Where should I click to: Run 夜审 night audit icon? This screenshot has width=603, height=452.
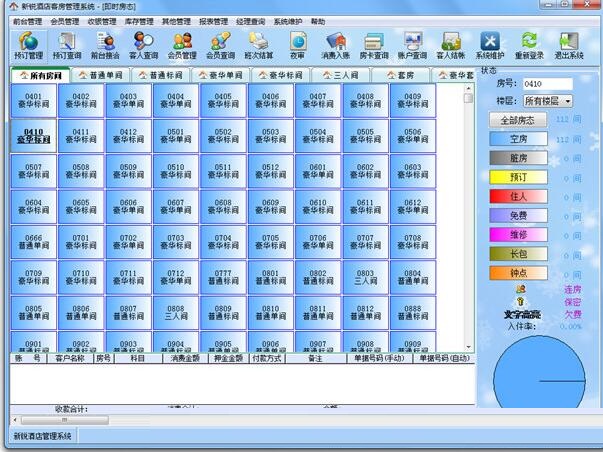pyautogui.click(x=297, y=45)
